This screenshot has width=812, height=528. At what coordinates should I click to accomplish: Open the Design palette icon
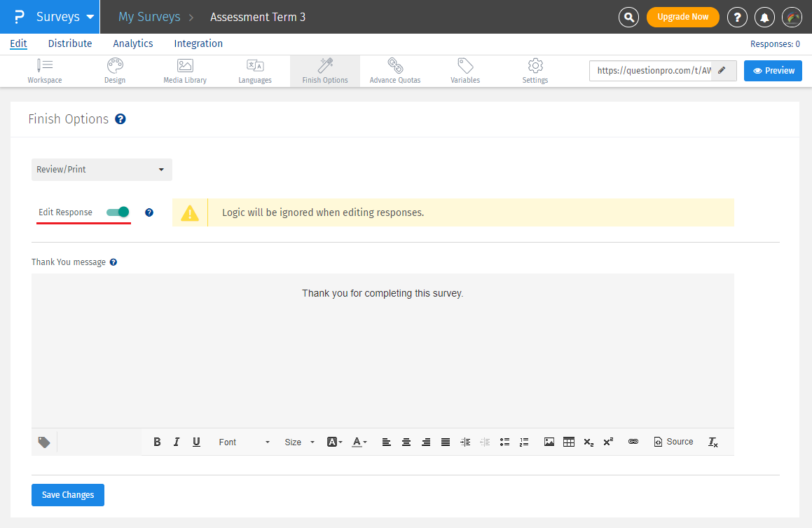point(115,66)
